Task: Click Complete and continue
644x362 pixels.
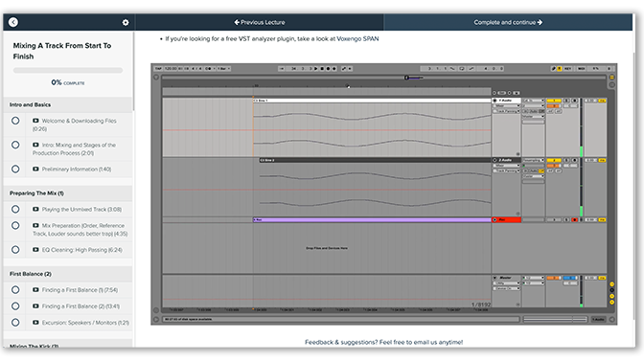Action: tap(508, 22)
